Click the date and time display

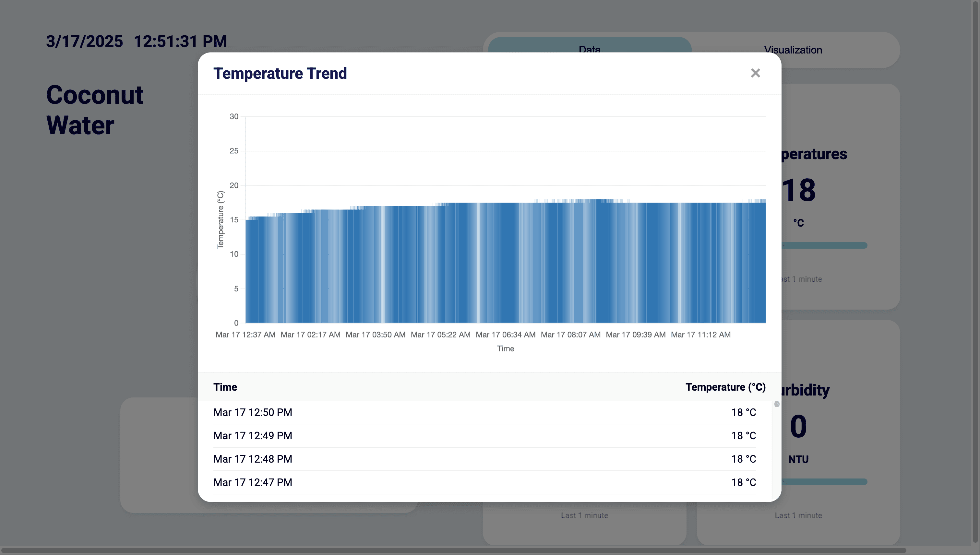point(137,41)
